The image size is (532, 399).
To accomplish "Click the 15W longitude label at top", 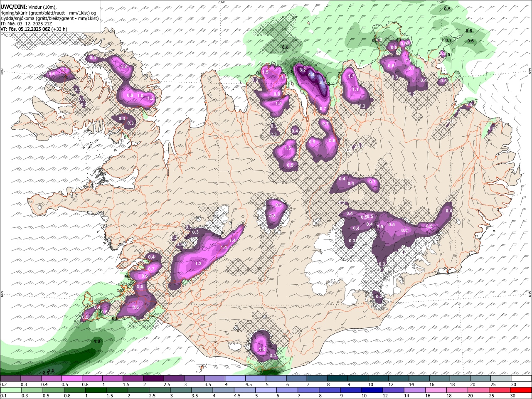I will point(441,2).
